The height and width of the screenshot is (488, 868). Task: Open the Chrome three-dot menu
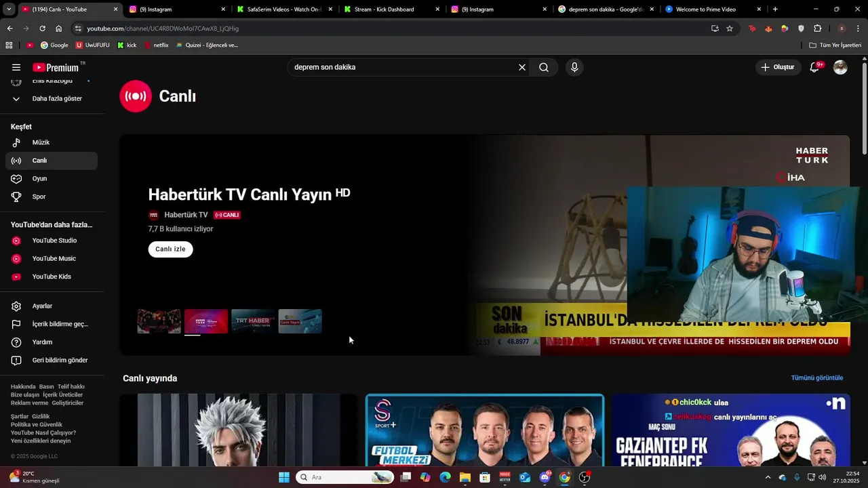click(x=859, y=28)
